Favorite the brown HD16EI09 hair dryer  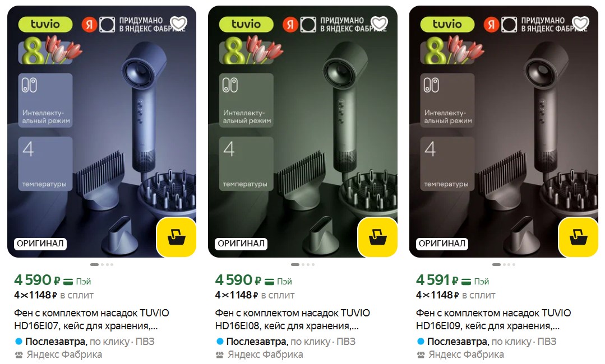click(x=580, y=24)
